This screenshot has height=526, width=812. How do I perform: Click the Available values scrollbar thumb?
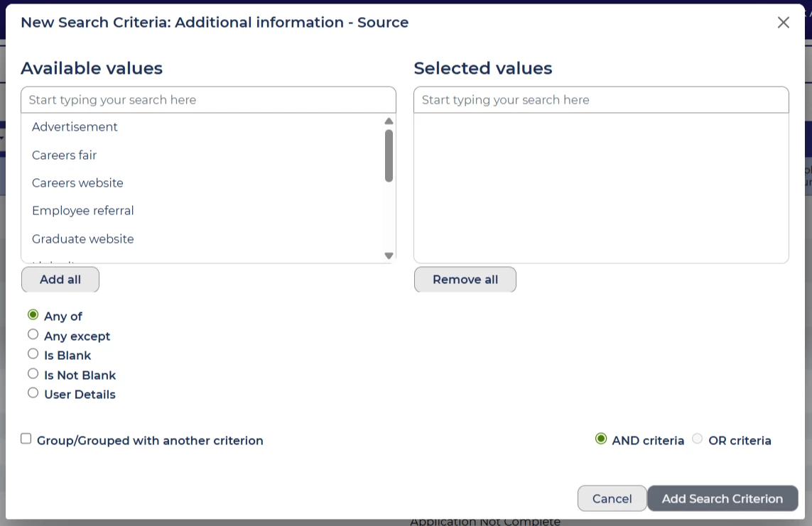(x=389, y=155)
